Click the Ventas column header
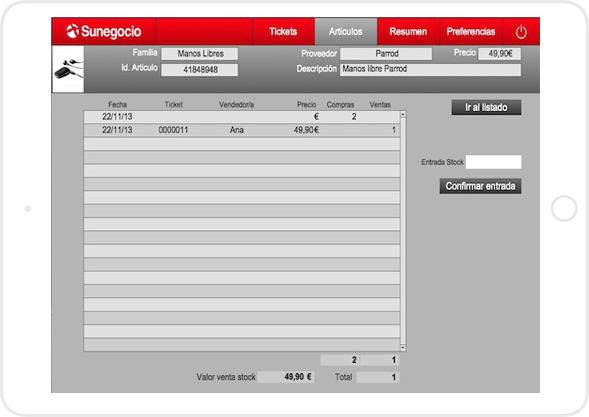The image size is (589, 417). [x=380, y=104]
